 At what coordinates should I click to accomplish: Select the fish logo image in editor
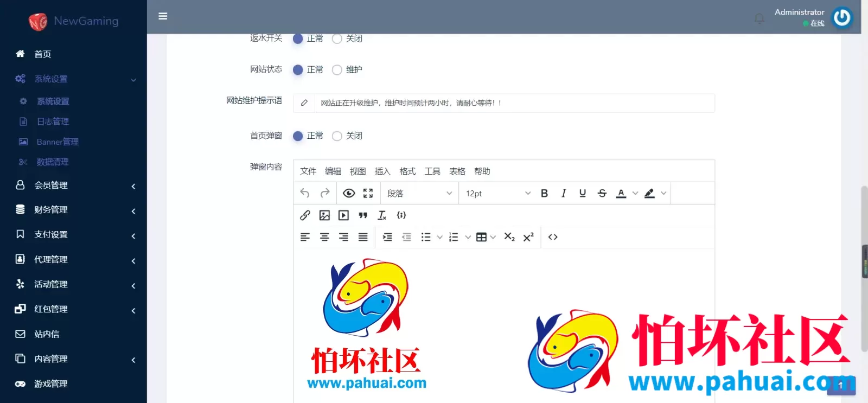tap(366, 324)
